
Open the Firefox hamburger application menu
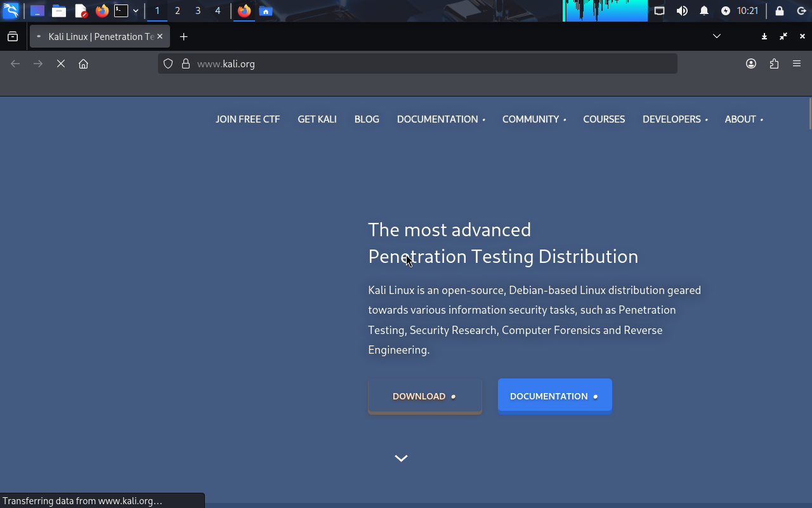(x=797, y=63)
